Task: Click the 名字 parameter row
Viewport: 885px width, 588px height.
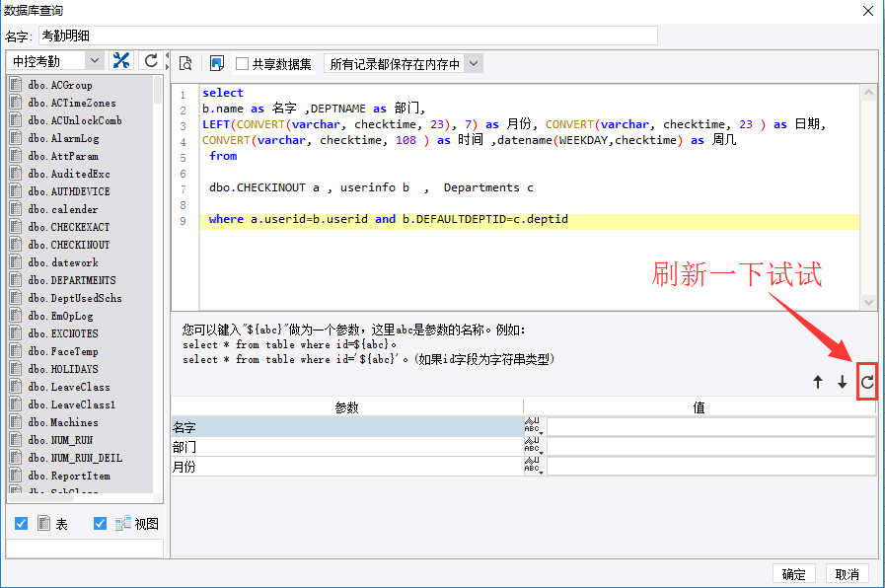Action: [x=347, y=426]
